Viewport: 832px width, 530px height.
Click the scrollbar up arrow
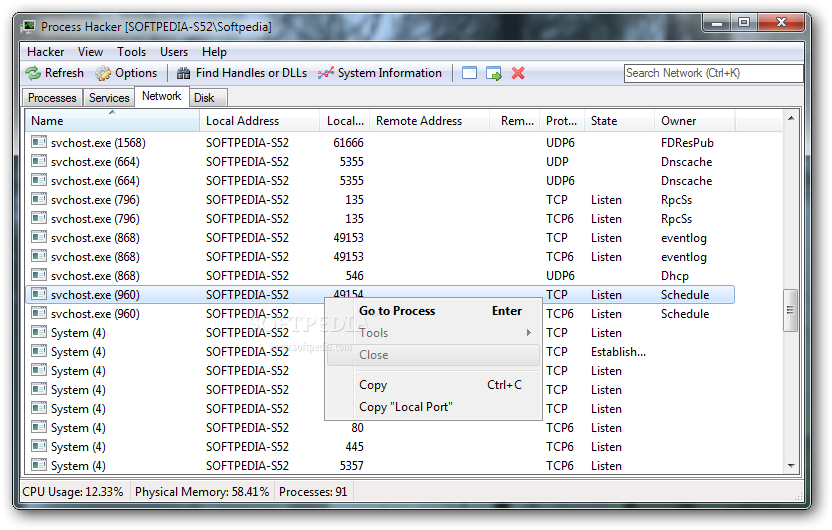[791, 118]
